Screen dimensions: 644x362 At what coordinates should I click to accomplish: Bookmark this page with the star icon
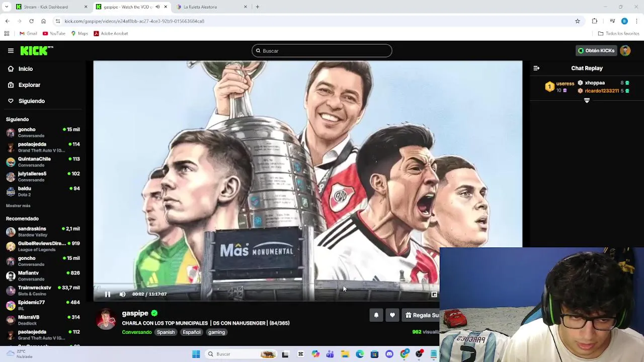tap(578, 21)
